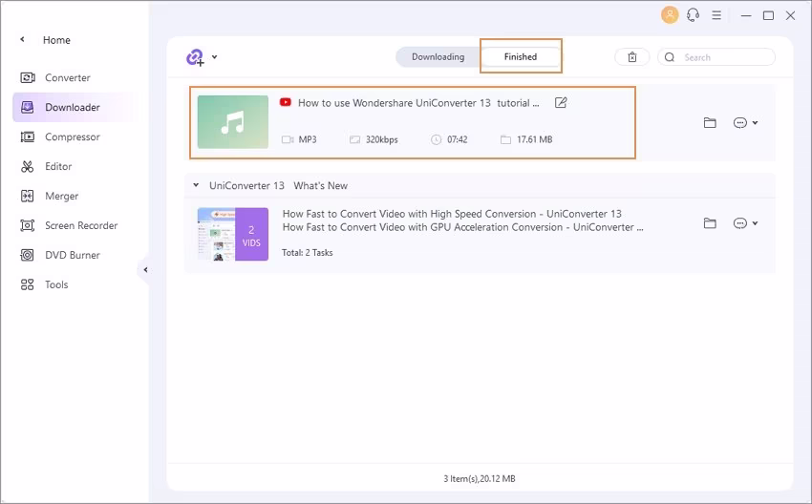The image size is (812, 504).
Task: Click the Total: 2 Tasks label
Action: click(x=307, y=253)
